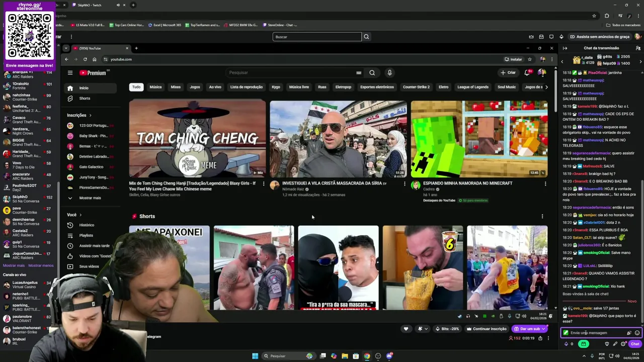Select the Ao vivo filter chip
The height and width of the screenshot is (362, 644).
pos(215,87)
